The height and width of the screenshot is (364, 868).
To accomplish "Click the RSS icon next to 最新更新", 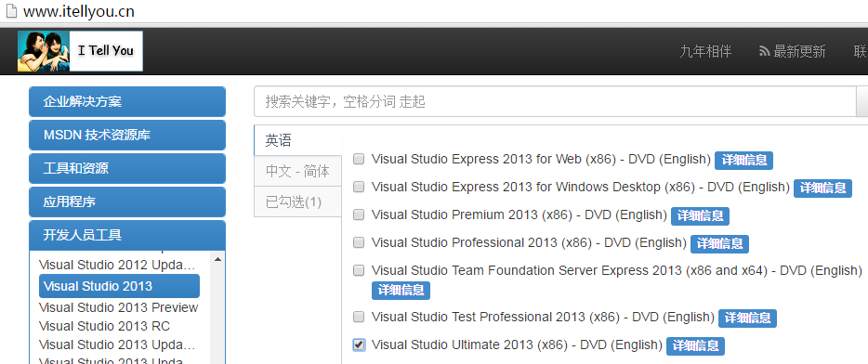I will pyautogui.click(x=765, y=51).
